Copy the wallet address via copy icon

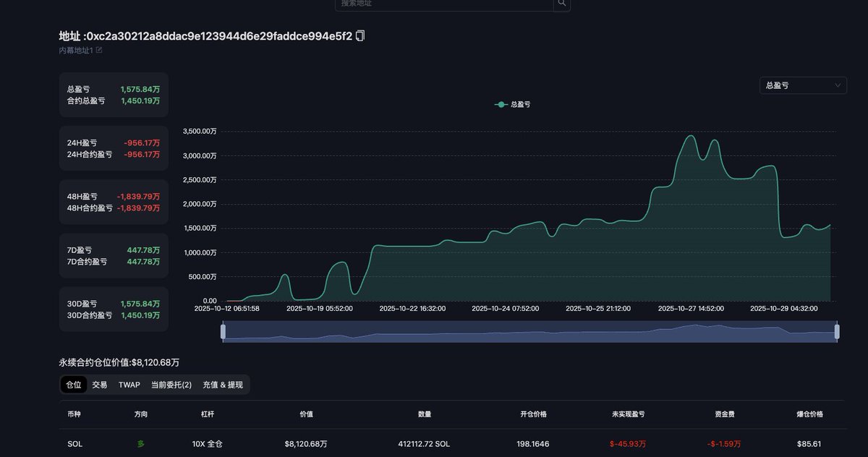[360, 35]
